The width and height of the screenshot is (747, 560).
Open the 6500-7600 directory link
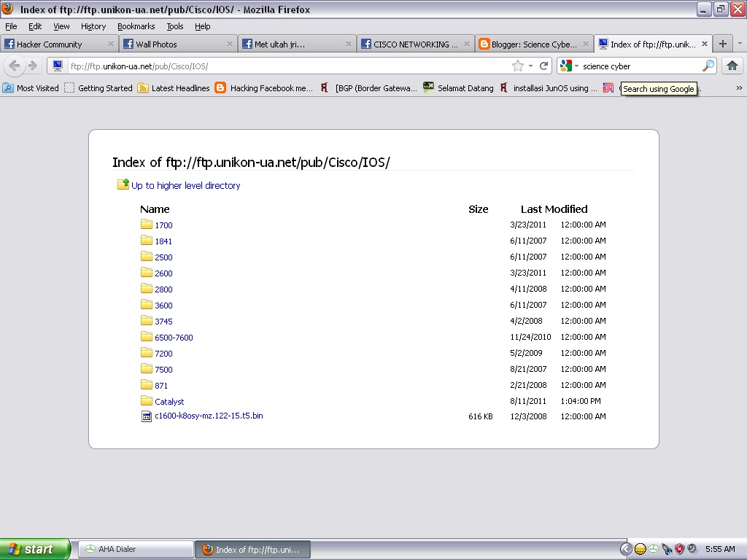pos(174,337)
